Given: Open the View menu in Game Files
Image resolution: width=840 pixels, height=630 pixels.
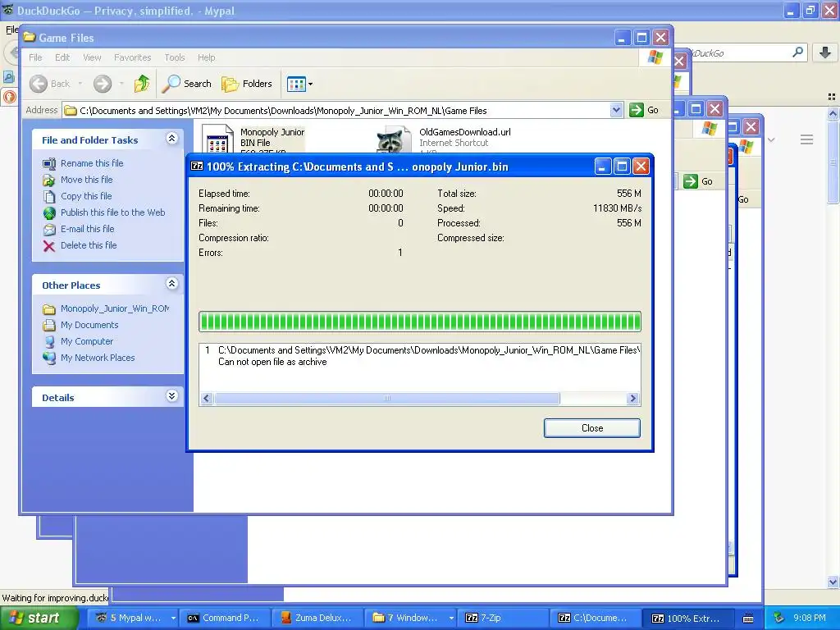Looking at the screenshot, I should click(92, 57).
